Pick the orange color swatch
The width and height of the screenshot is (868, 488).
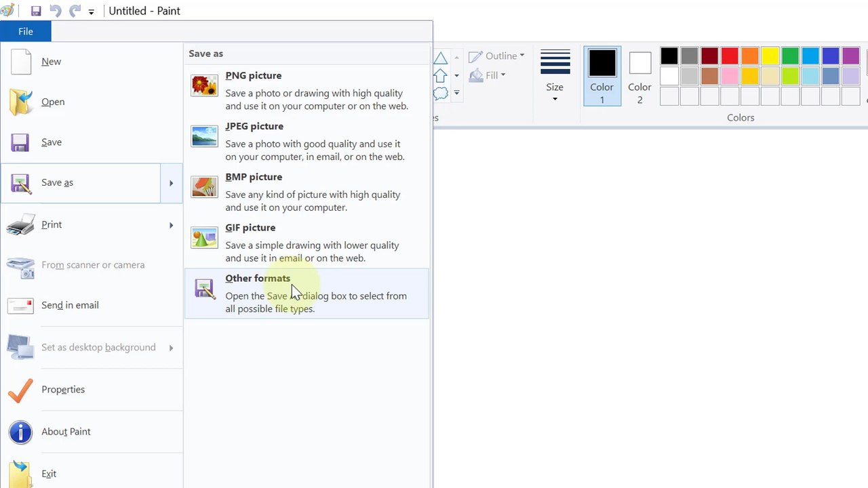tap(750, 56)
